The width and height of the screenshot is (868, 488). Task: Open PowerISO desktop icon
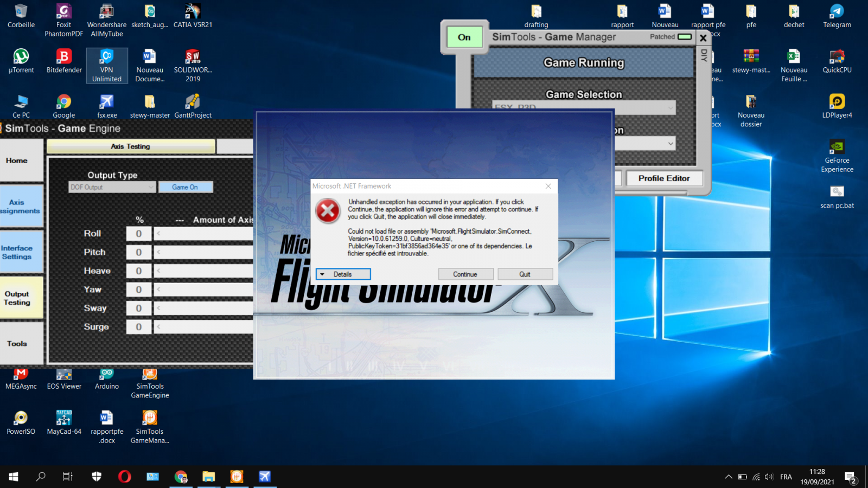(x=21, y=423)
